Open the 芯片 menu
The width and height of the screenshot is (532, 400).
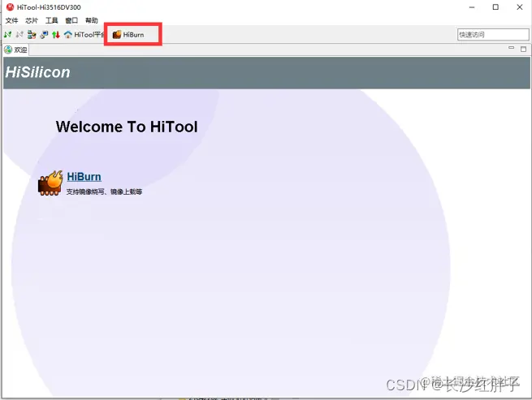coord(32,20)
